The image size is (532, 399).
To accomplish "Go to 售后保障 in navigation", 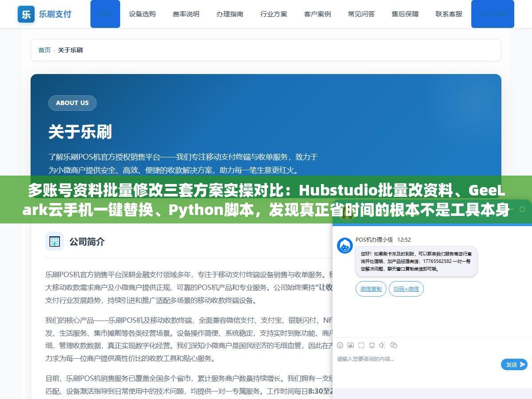I will pyautogui.click(x=405, y=14).
